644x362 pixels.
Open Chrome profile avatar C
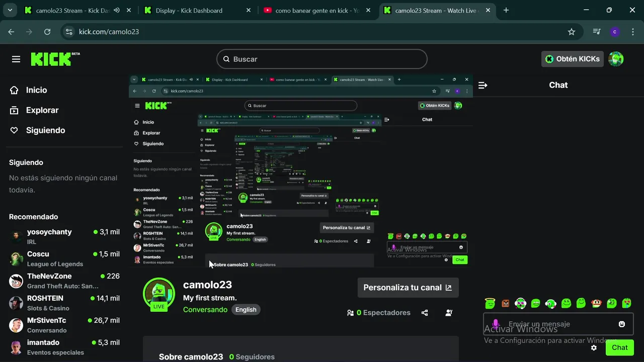614,32
